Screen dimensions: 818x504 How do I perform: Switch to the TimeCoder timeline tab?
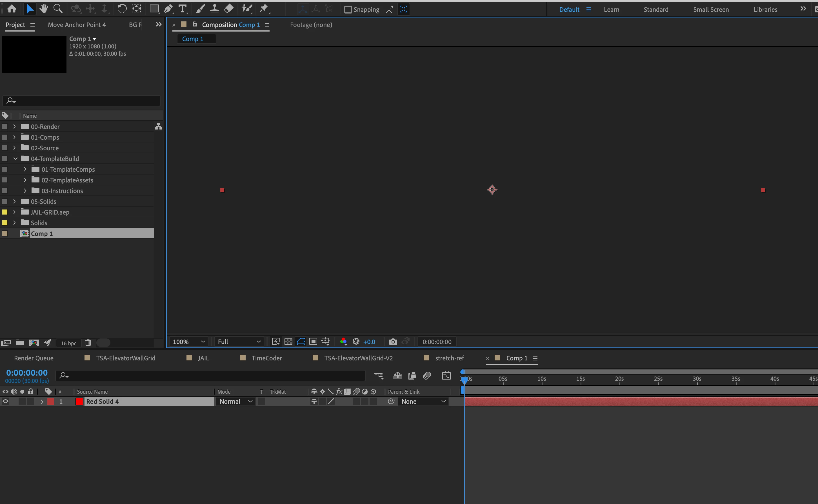pos(266,358)
